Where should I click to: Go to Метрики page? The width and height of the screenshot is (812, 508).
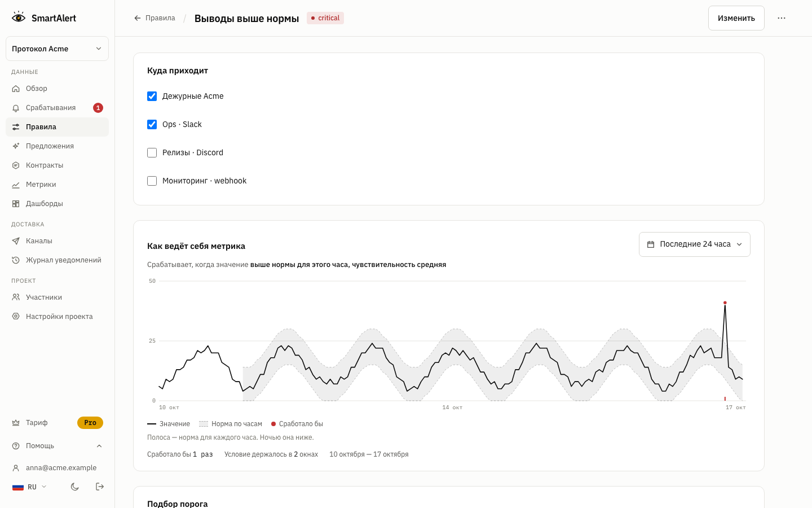[57, 185]
